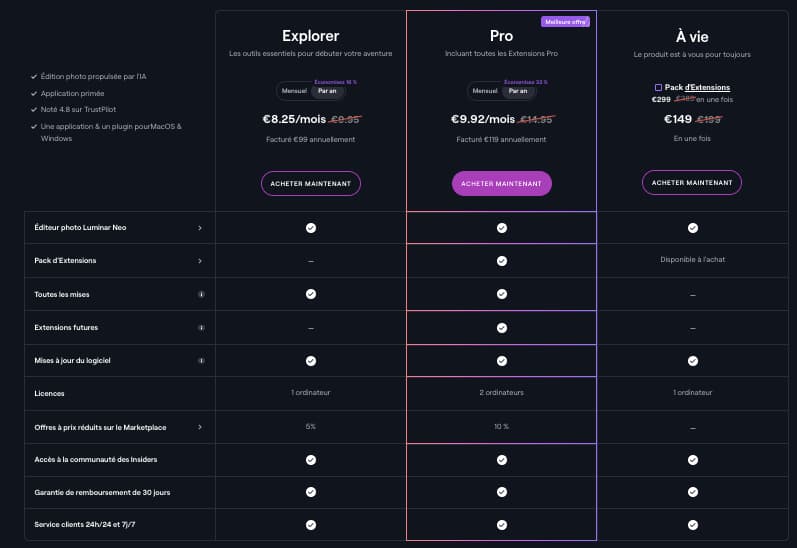Click Pro plan Acheter Maintenant button
This screenshot has height=548, width=797.
coord(502,184)
